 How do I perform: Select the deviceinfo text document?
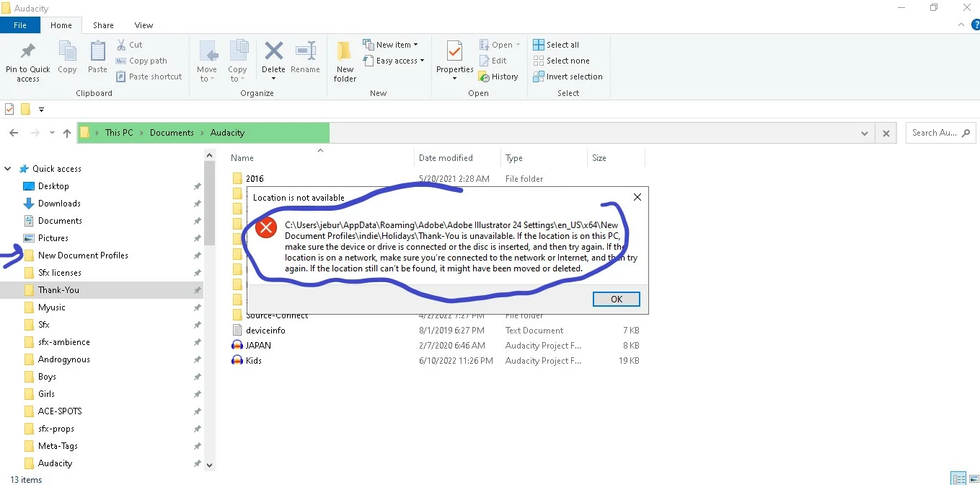tap(265, 331)
